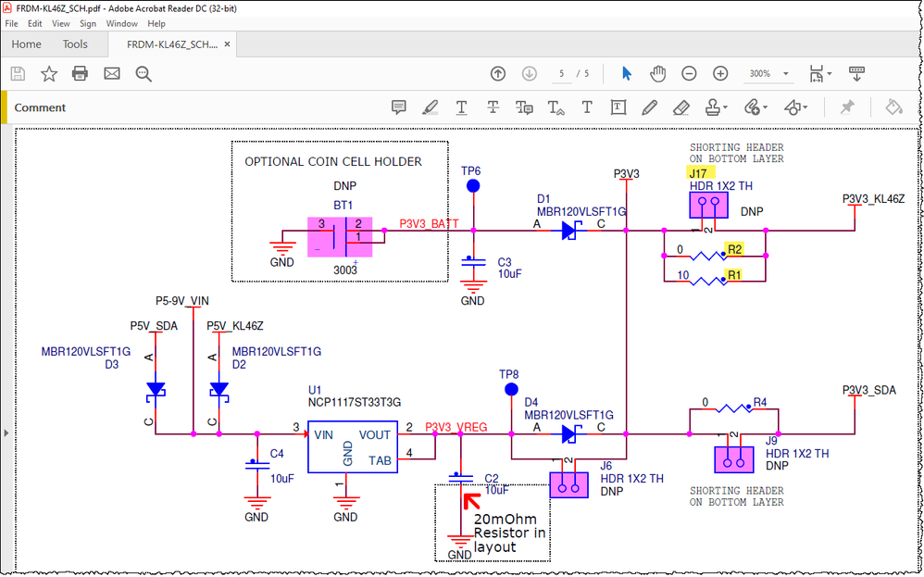Send file by email envelope icon
924x577 pixels.
pos(112,74)
